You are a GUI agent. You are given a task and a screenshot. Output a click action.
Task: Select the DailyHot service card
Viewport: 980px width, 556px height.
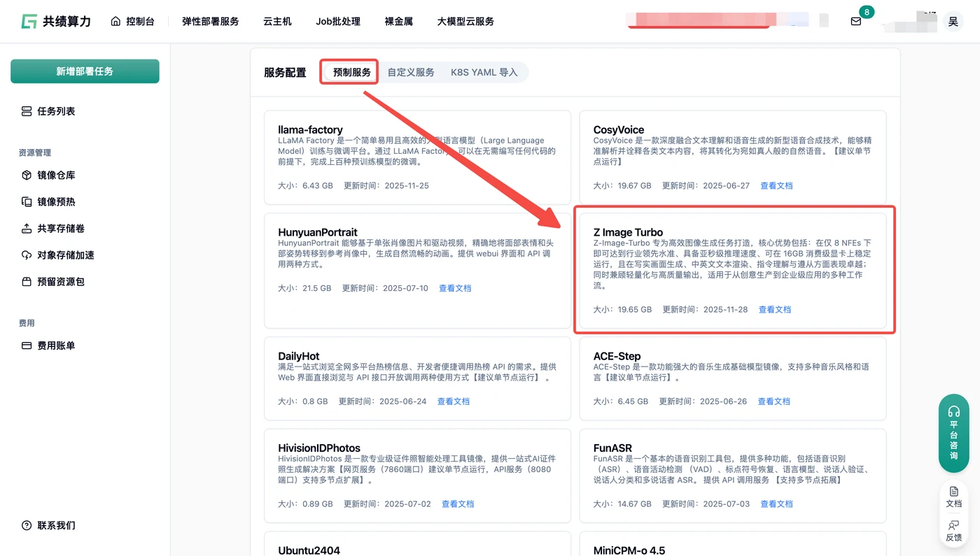pyautogui.click(x=417, y=378)
